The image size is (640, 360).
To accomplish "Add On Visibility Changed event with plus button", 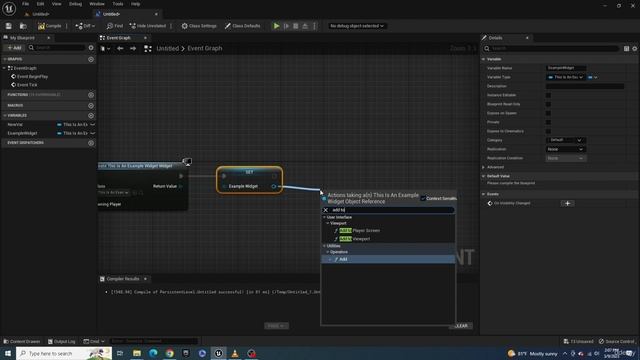I will coord(567,203).
